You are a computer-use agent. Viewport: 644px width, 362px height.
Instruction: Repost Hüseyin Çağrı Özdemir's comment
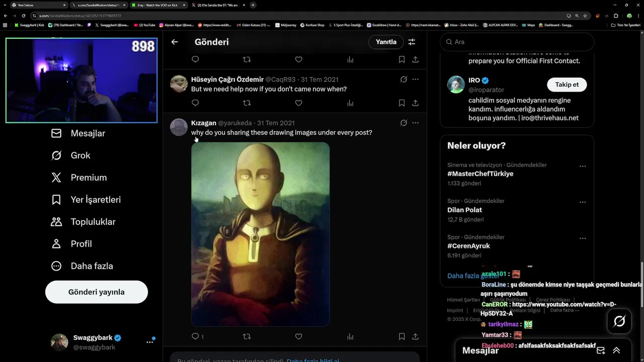tap(247, 103)
